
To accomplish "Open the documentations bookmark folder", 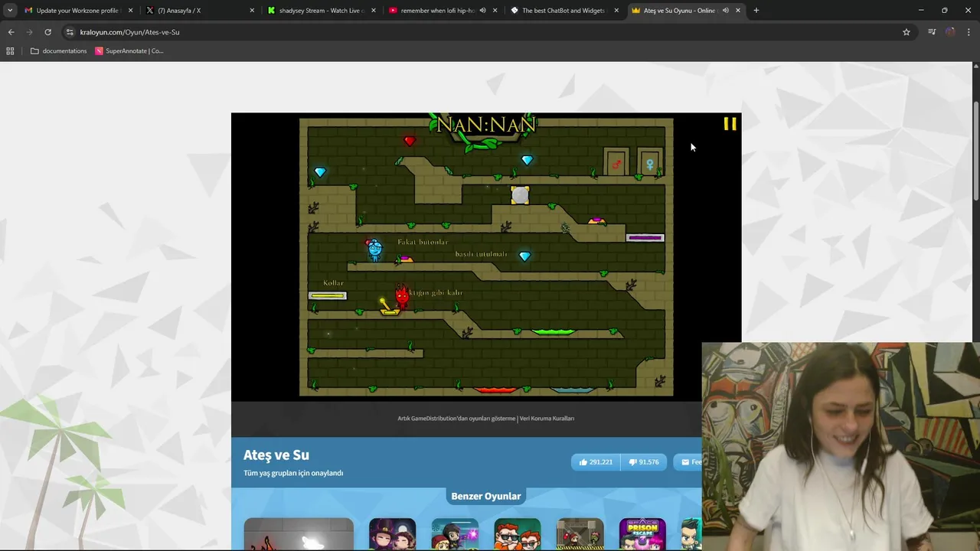I will pyautogui.click(x=58, y=51).
